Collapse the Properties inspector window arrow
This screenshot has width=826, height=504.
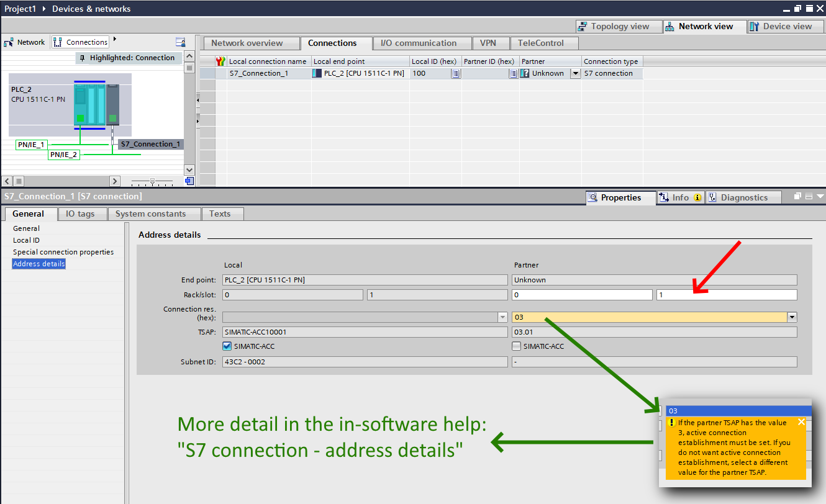point(820,197)
